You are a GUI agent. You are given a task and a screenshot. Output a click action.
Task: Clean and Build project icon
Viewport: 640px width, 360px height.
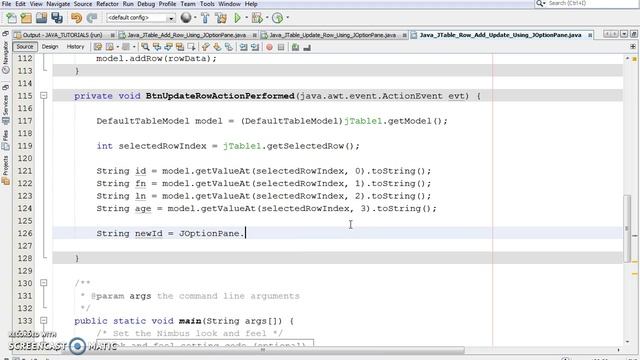pos(221,18)
